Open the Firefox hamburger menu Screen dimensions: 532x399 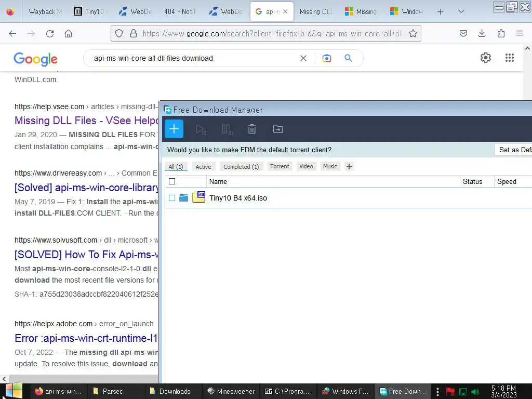click(520, 33)
